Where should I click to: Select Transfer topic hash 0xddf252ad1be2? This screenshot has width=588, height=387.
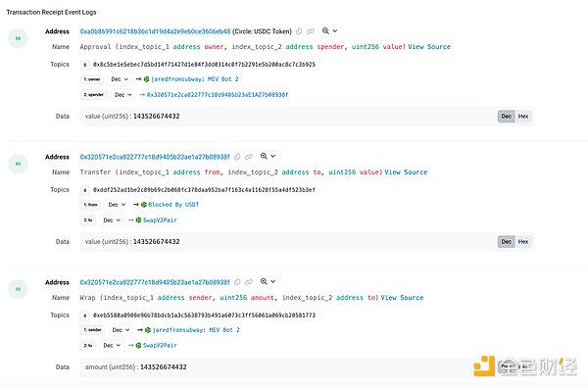tap(205, 190)
